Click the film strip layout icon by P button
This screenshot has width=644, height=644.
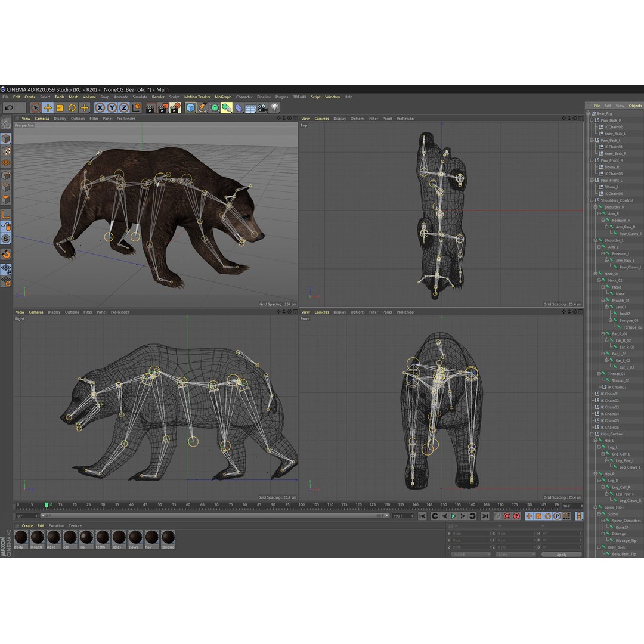(579, 516)
